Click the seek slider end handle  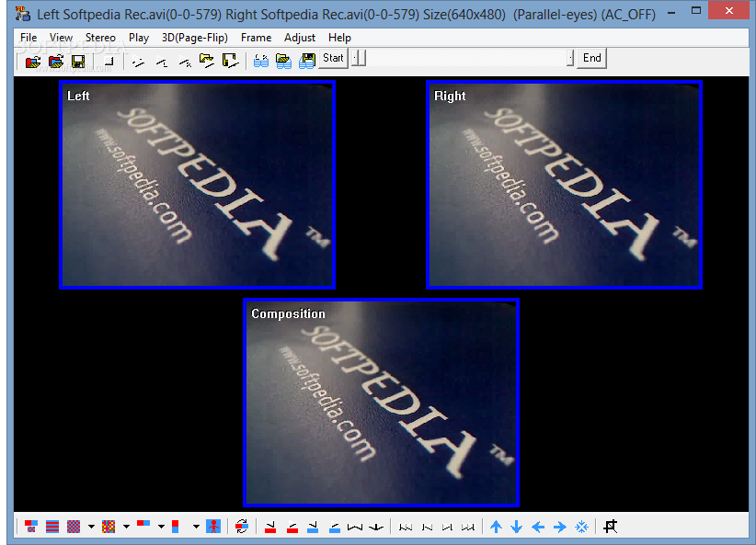tap(570, 58)
